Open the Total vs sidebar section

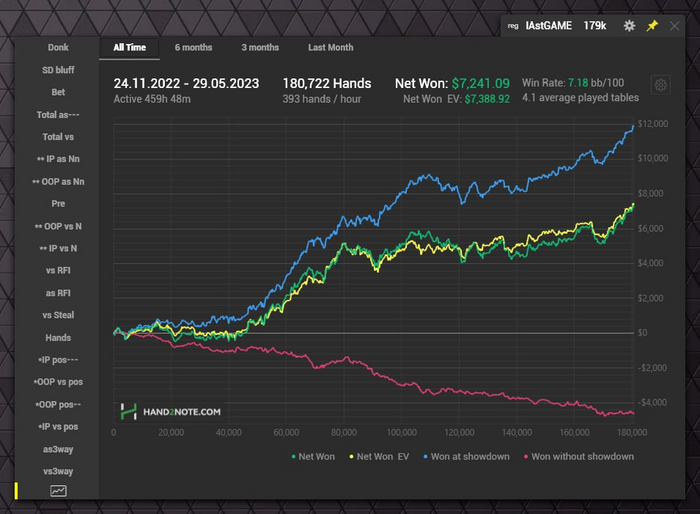click(x=58, y=137)
